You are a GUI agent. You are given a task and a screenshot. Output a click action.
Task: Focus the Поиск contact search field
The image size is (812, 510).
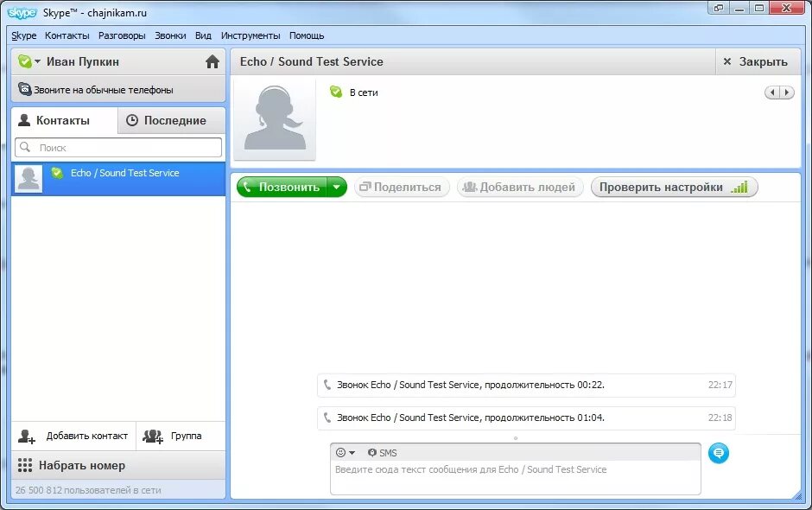(118, 147)
